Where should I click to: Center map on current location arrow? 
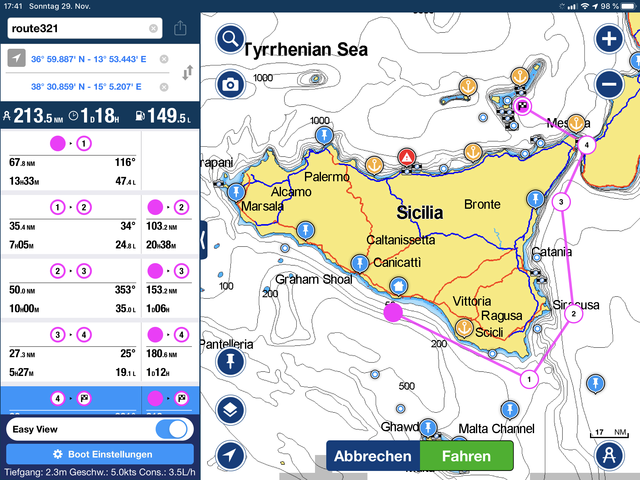[x=231, y=455]
